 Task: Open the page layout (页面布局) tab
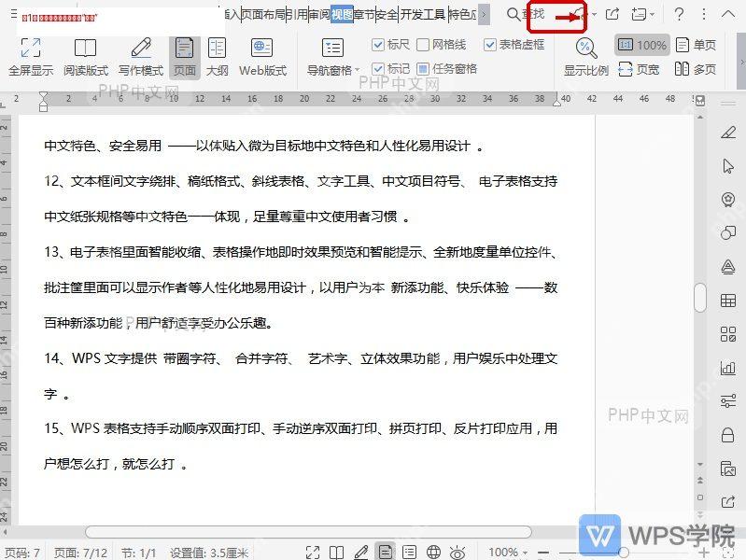[263, 14]
